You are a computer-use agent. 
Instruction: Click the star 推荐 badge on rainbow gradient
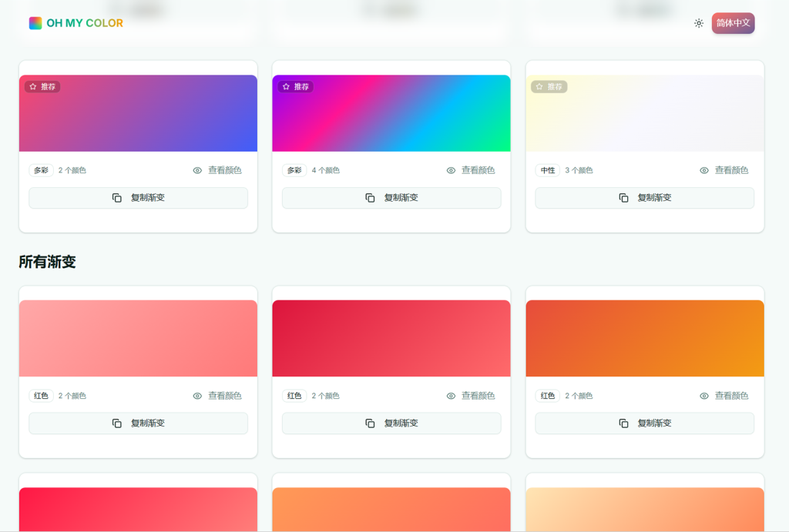tap(296, 87)
